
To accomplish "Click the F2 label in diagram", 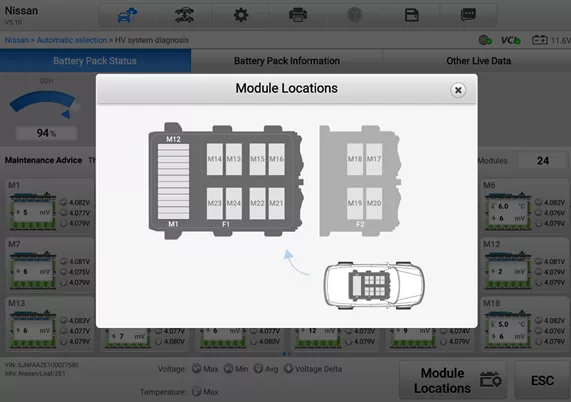I will pos(360,224).
